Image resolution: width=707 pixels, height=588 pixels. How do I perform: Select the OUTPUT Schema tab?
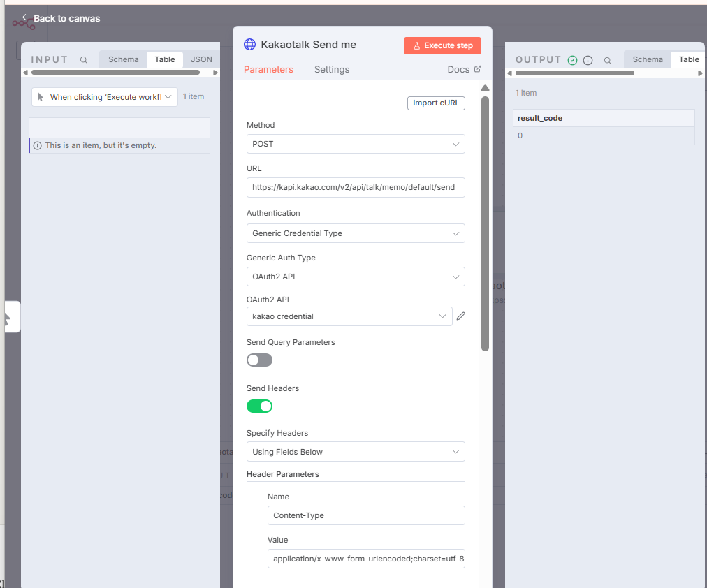tap(648, 59)
